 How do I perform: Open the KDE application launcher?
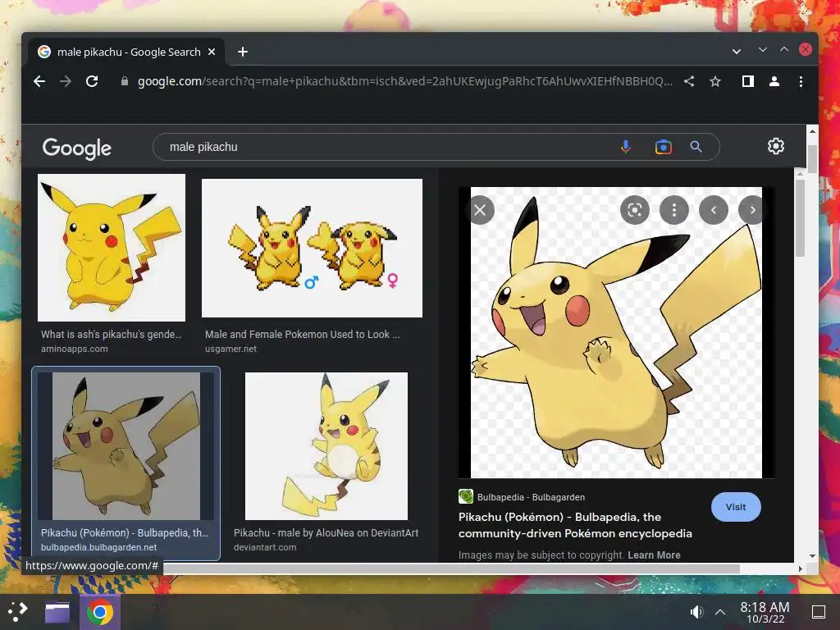[x=18, y=612]
